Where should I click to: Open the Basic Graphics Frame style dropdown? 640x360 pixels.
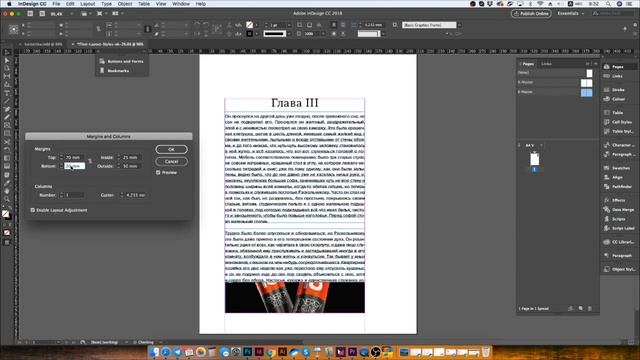point(459,25)
